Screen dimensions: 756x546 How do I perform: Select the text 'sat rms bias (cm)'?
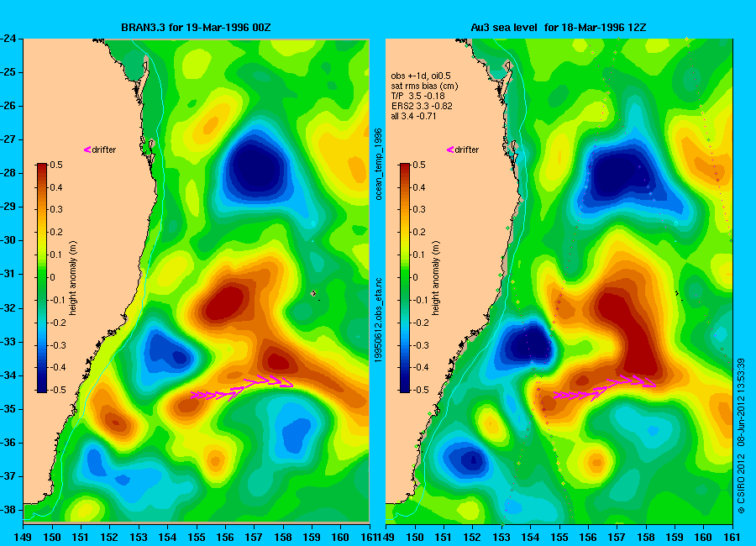[x=424, y=86]
